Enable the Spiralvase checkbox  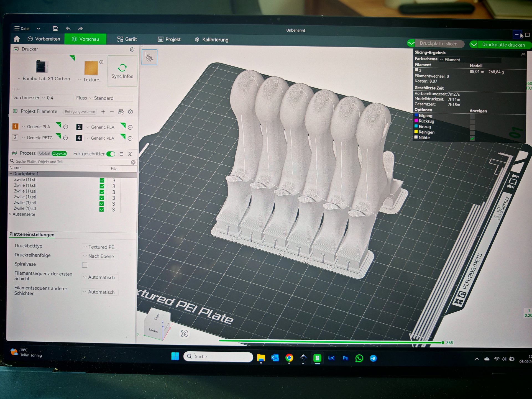pyautogui.click(x=85, y=265)
